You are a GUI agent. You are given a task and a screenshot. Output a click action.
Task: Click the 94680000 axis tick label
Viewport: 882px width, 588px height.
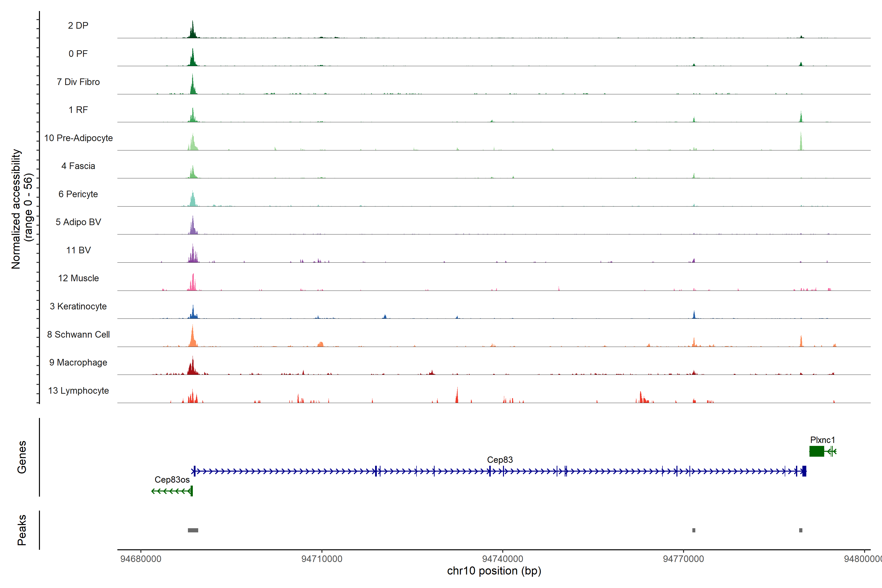click(x=141, y=559)
